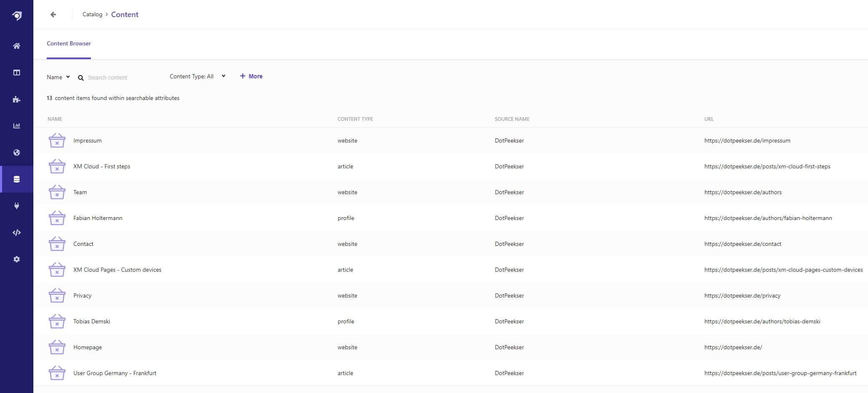Click DotPeekser source in Privacy row
This screenshot has width=868, height=393.
pos(509,295)
